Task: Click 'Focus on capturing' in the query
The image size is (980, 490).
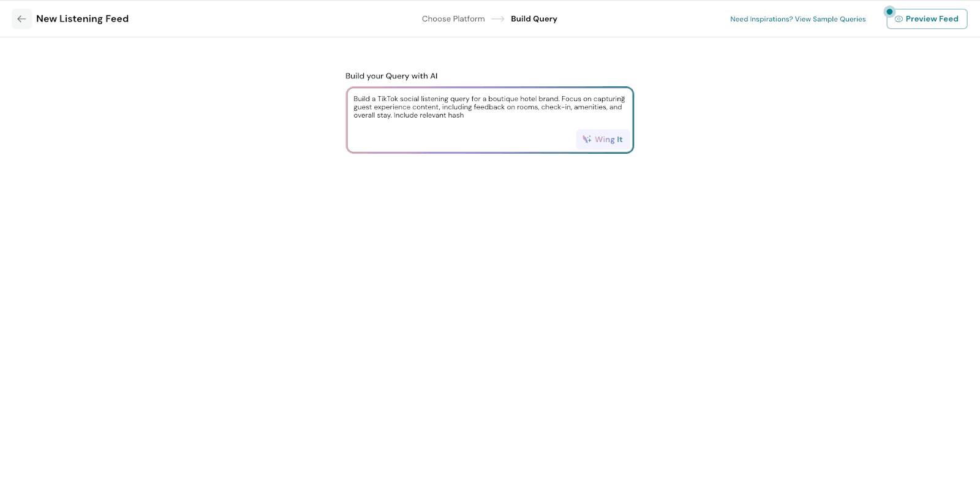Action: (592, 99)
